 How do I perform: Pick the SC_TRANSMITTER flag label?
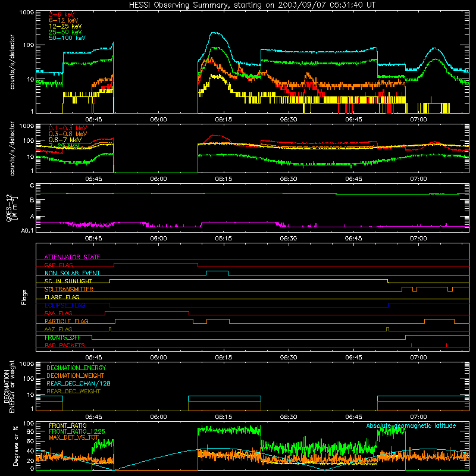69,289
